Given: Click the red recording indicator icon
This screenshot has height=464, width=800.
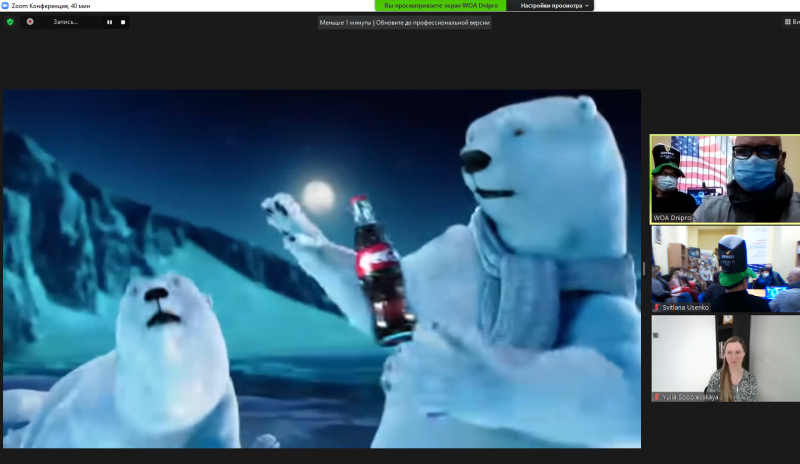Looking at the screenshot, I should click(30, 22).
